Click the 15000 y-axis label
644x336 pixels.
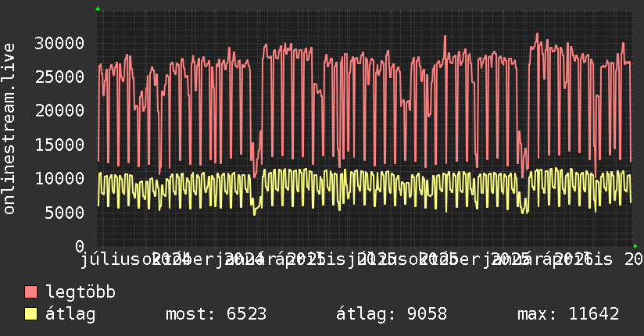click(59, 145)
